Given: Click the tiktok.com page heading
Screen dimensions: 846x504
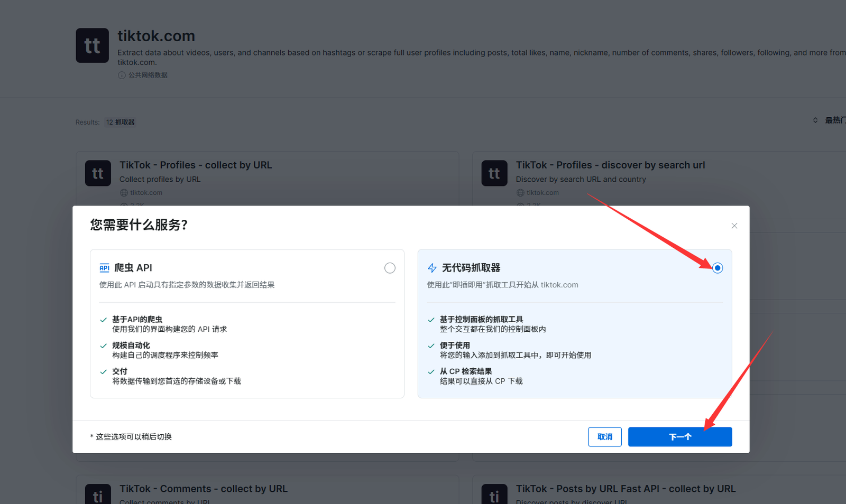Looking at the screenshot, I should [156, 36].
